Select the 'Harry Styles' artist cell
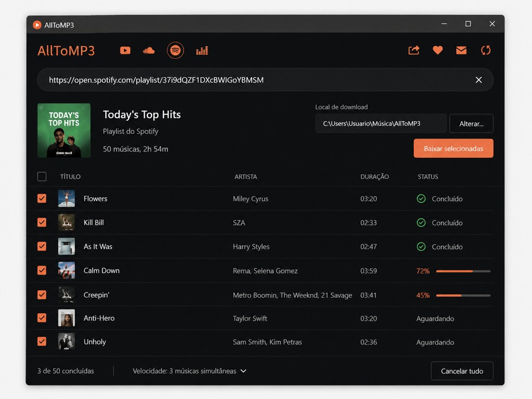Screen dimensions: 532x399 coord(251,246)
